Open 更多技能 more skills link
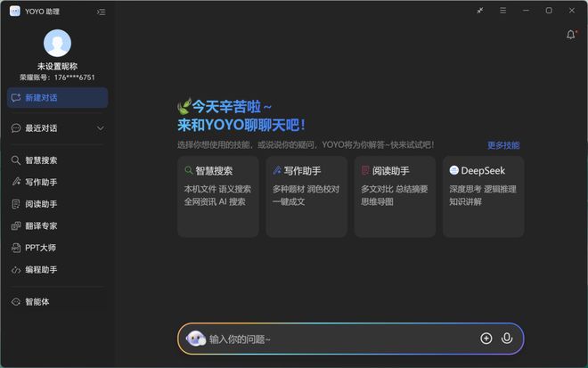The width and height of the screenshot is (588, 368). click(x=503, y=145)
